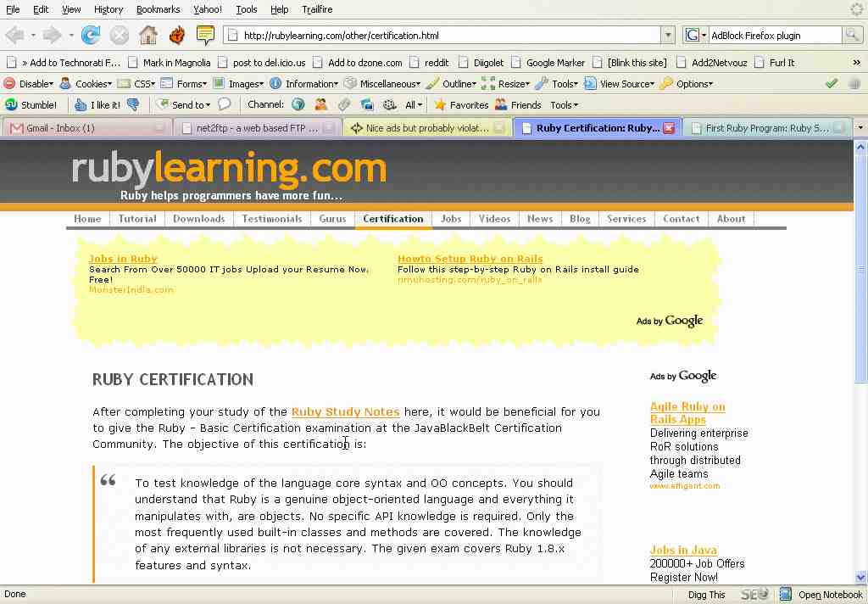Click the speech bubble reviews icon
868x604 pixels.
[x=224, y=104]
